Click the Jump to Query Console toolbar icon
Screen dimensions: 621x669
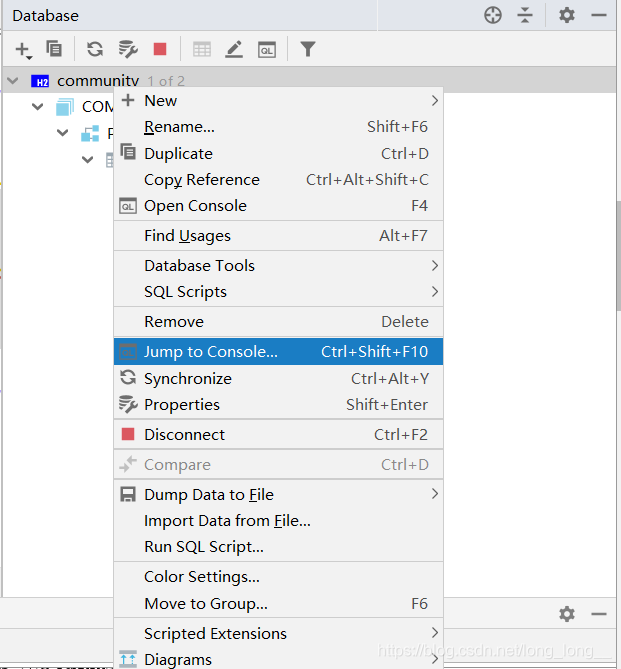pos(267,50)
